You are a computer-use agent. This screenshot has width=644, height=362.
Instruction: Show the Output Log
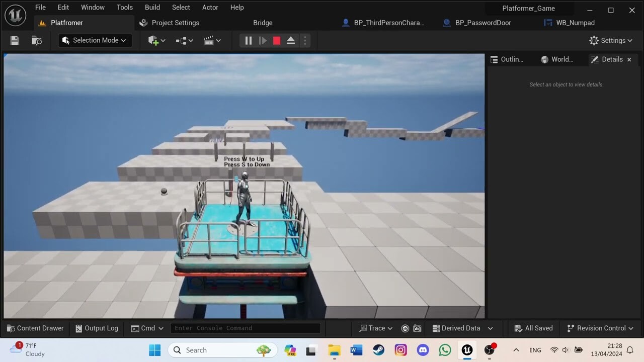[x=97, y=328]
